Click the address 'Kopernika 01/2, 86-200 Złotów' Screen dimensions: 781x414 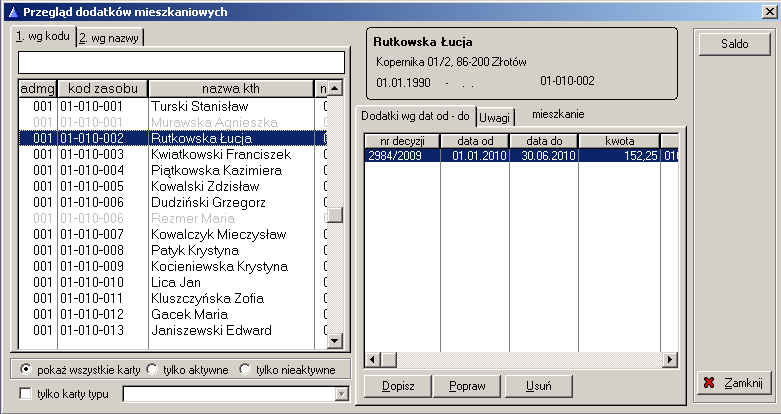451,62
